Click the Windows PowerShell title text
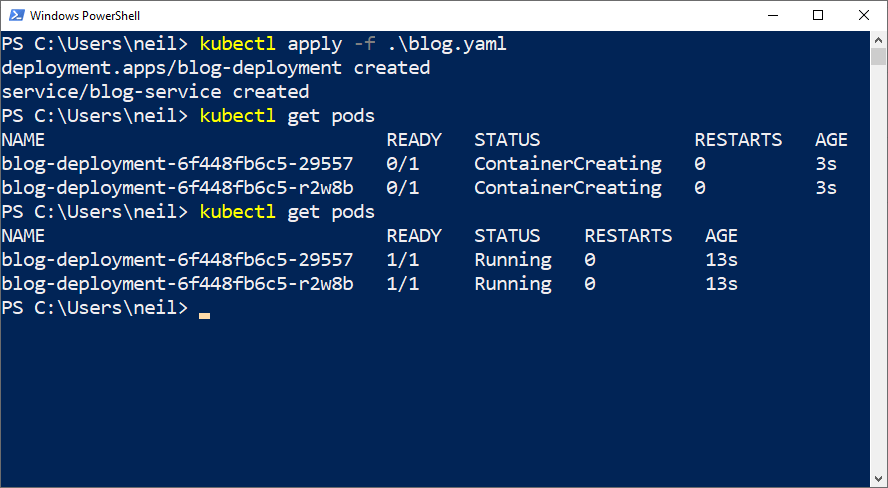 tap(84, 16)
